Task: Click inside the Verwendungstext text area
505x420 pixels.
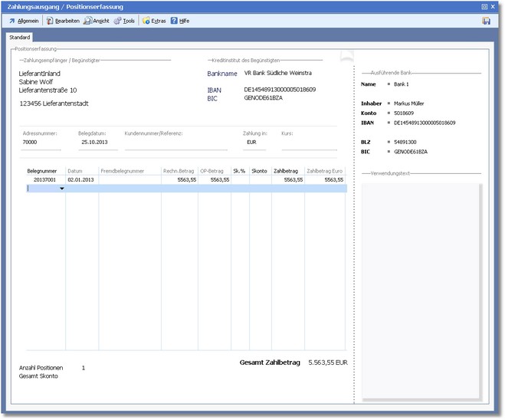Action: (421, 291)
